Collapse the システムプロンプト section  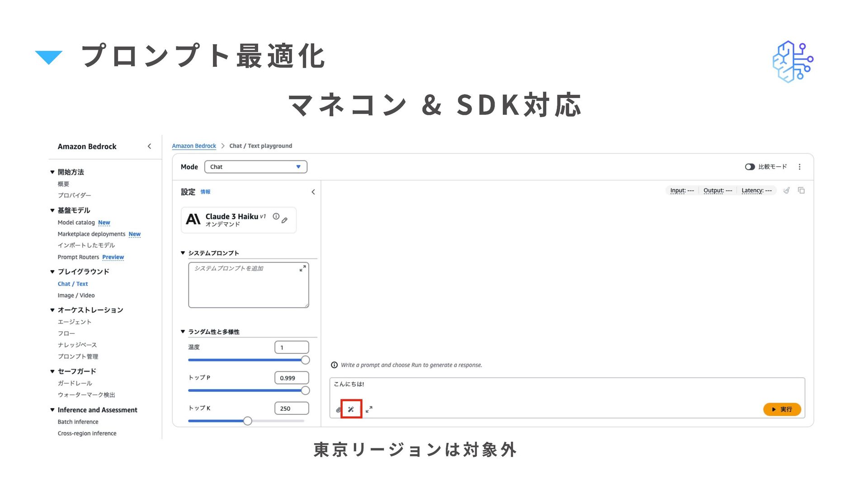click(183, 253)
